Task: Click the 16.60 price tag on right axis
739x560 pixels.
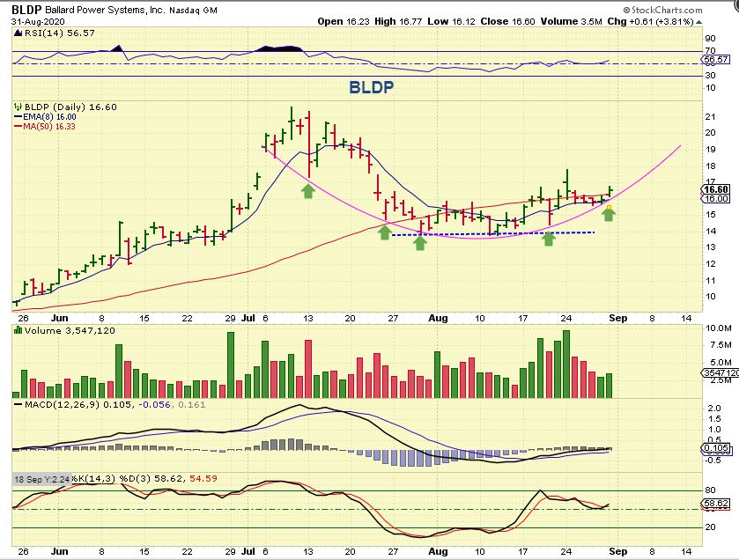Action: pos(716,189)
